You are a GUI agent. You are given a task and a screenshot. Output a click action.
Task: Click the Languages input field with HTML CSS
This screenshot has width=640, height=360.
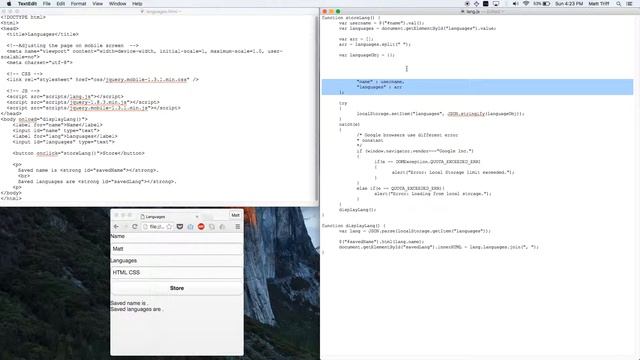click(177, 272)
